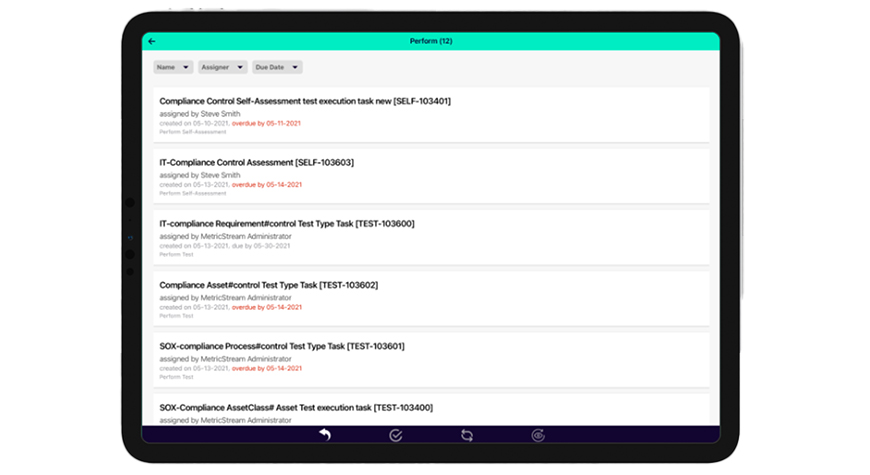The image size is (870, 475).
Task: Open Compliance Asset#control Test Type Task TEST-103602
Action: tap(431, 299)
